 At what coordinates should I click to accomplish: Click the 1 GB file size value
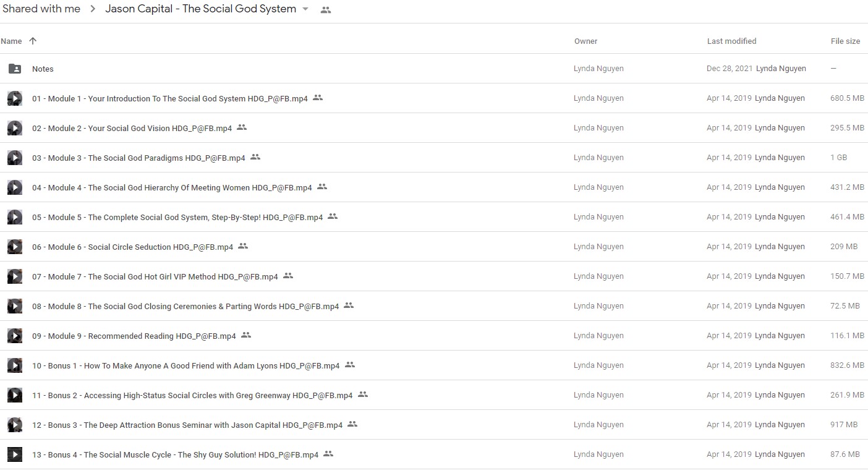coord(838,158)
